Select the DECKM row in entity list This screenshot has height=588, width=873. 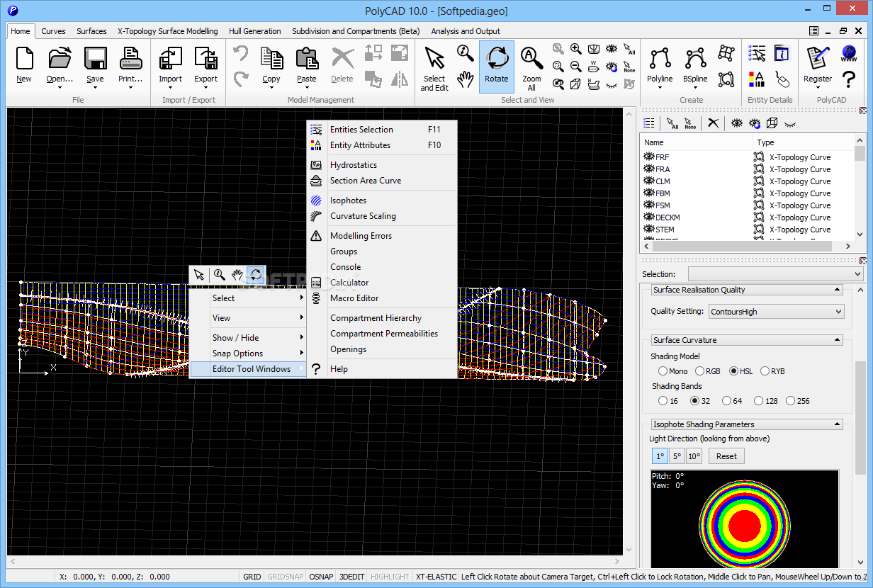(747, 217)
